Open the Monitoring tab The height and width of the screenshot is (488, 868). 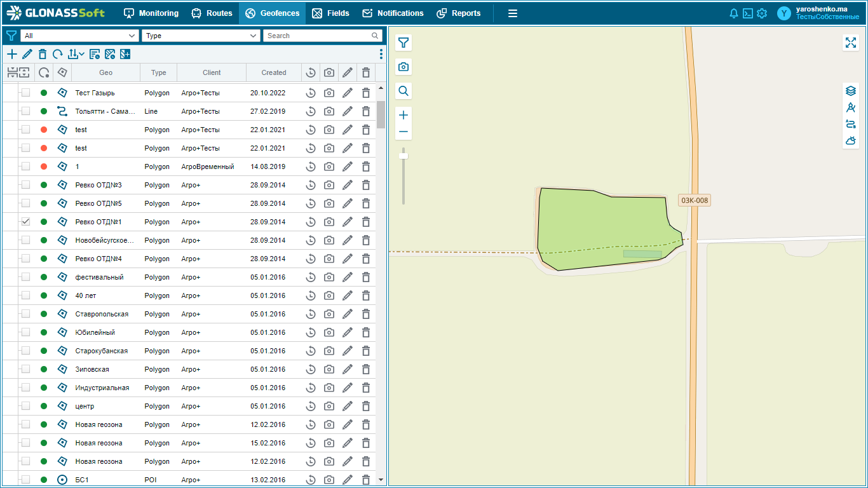[x=151, y=13]
